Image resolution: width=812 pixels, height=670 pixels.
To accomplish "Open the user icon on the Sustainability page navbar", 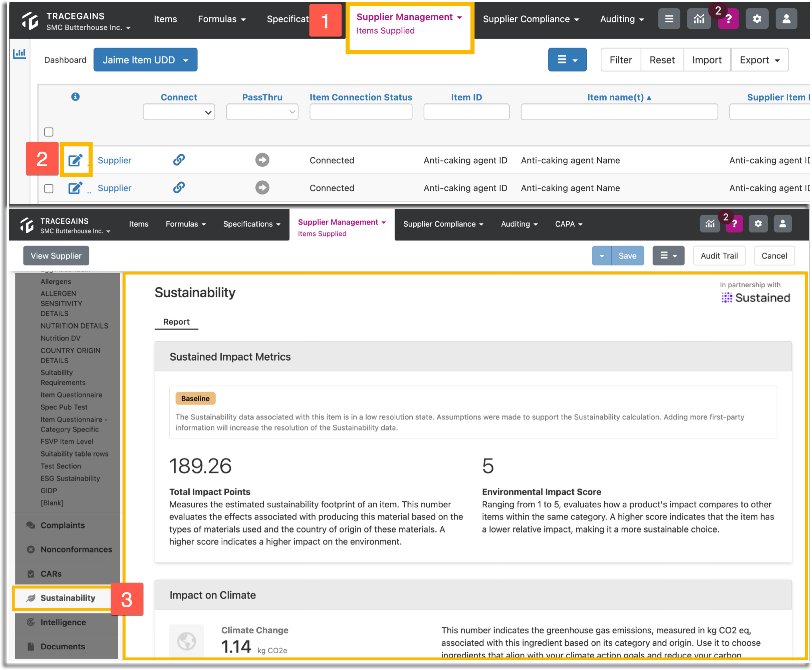I will click(x=783, y=224).
